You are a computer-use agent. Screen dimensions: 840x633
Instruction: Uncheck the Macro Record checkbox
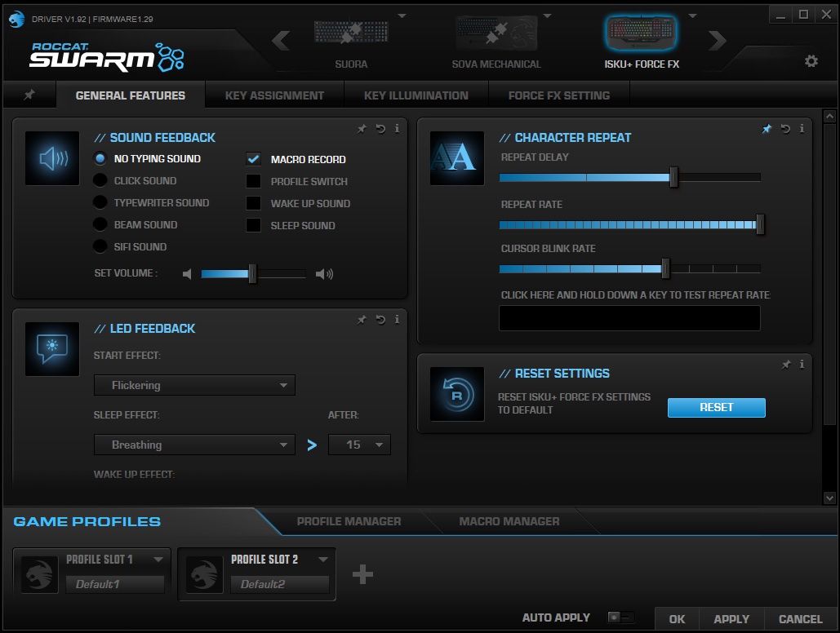pyautogui.click(x=253, y=159)
